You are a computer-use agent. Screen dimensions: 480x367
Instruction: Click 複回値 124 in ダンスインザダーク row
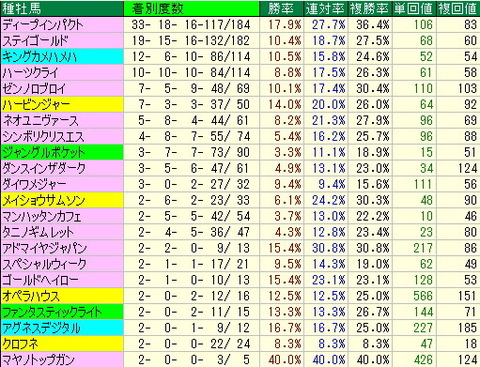467,169
